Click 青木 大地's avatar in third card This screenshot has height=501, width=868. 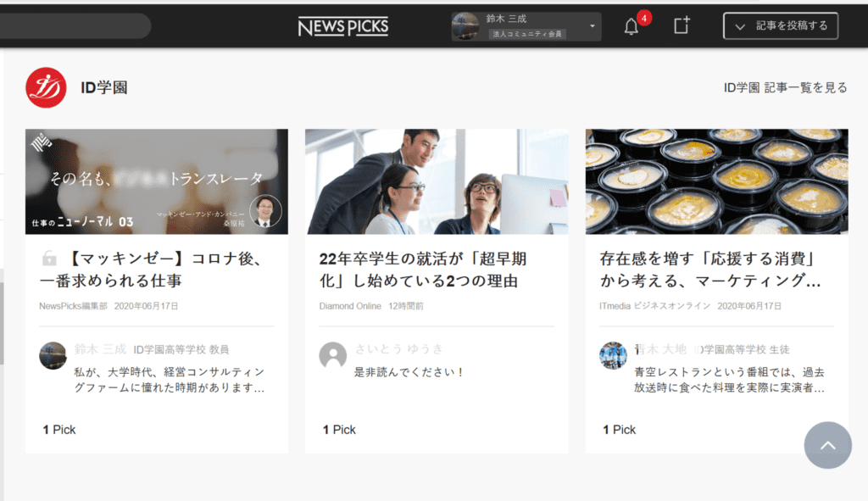pyautogui.click(x=613, y=355)
